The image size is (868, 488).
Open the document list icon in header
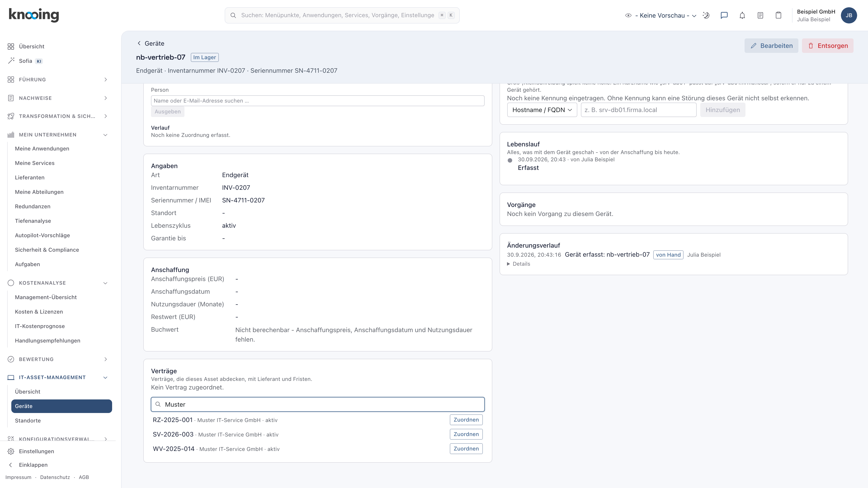click(760, 15)
